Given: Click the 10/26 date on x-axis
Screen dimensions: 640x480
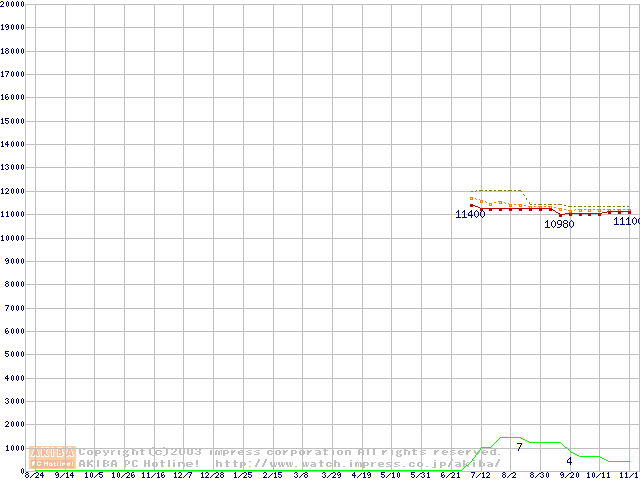Looking at the screenshot, I should [x=123, y=476].
